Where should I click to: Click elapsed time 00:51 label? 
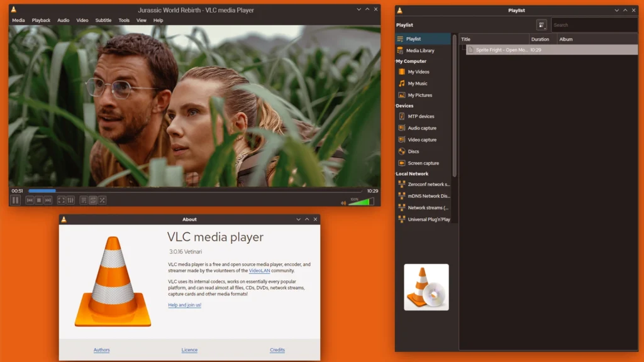17,191
